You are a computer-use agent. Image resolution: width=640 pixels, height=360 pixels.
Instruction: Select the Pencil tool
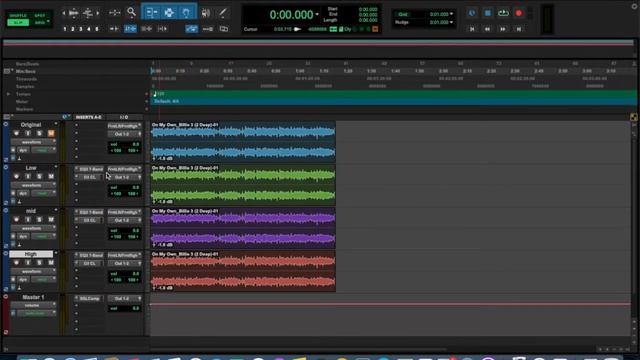tap(222, 13)
